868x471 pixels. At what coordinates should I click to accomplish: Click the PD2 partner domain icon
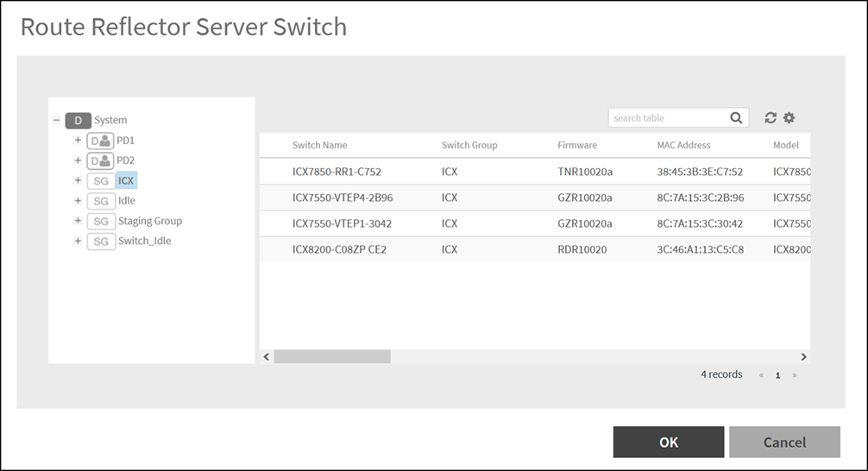[x=100, y=160]
